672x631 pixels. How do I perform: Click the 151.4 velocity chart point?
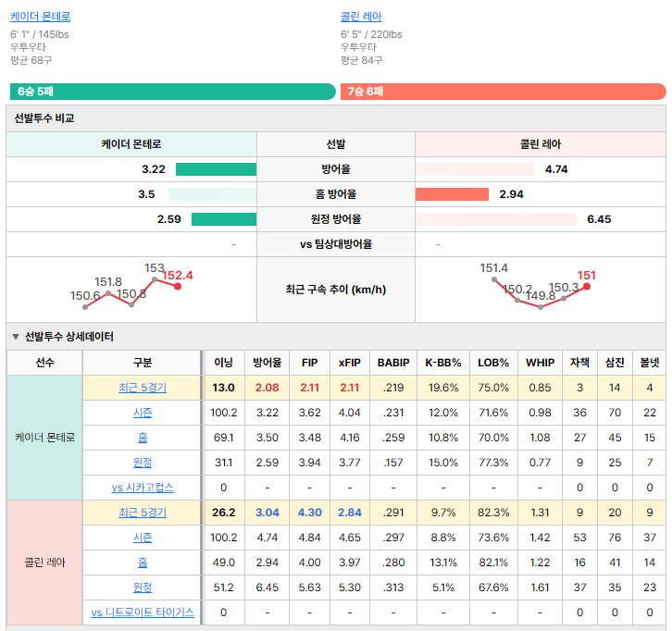pos(494,279)
